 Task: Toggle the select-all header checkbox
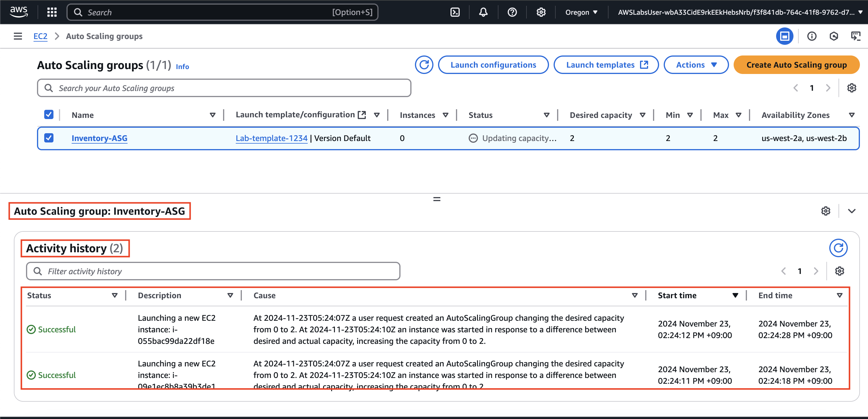point(49,115)
